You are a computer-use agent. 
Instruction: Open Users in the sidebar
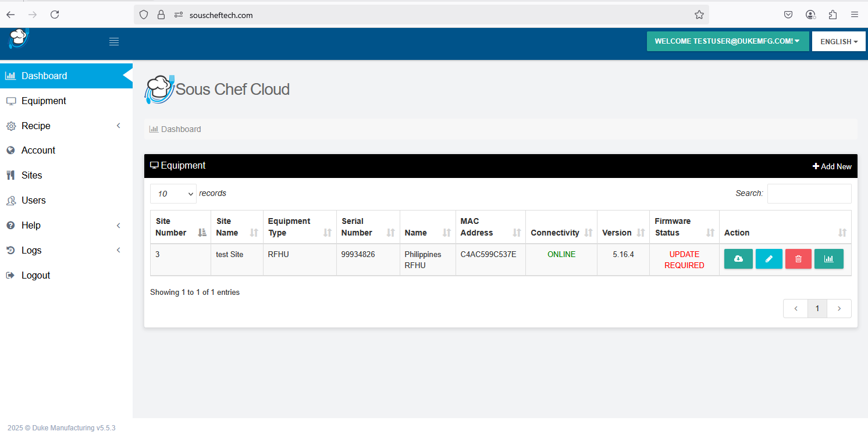(66, 200)
